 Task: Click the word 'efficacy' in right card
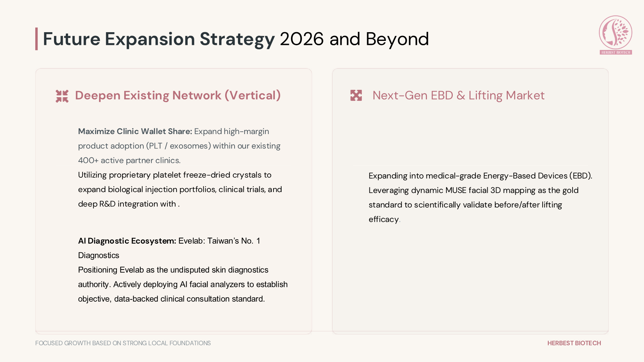(x=384, y=220)
